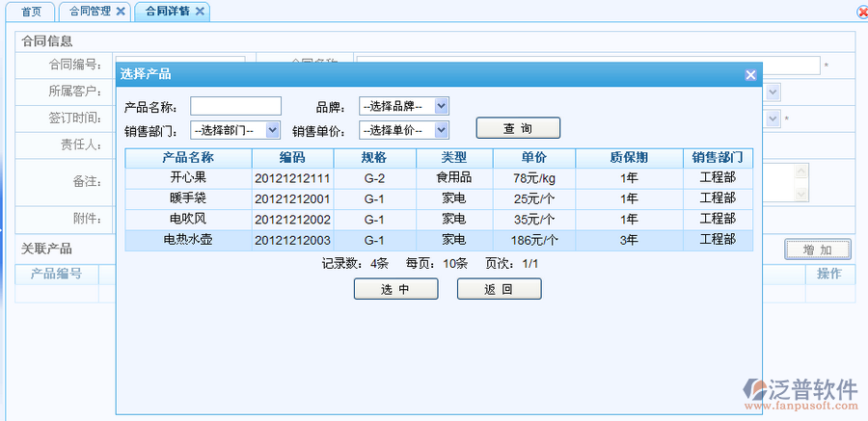868x421 pixels.
Task: Click the 产品名称 input field
Action: [235, 106]
